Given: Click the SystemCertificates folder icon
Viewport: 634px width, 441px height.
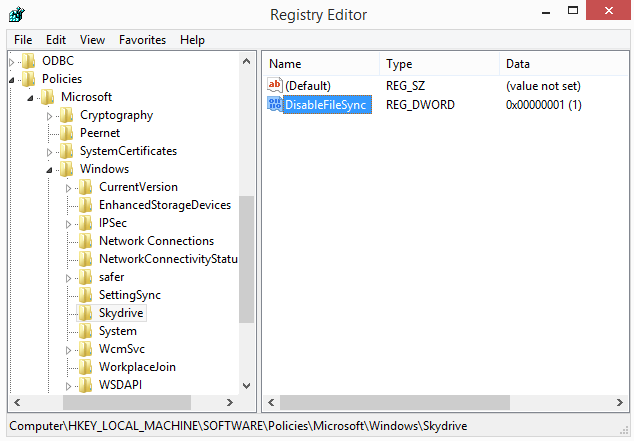Looking at the screenshot, I should pyautogui.click(x=66, y=152).
